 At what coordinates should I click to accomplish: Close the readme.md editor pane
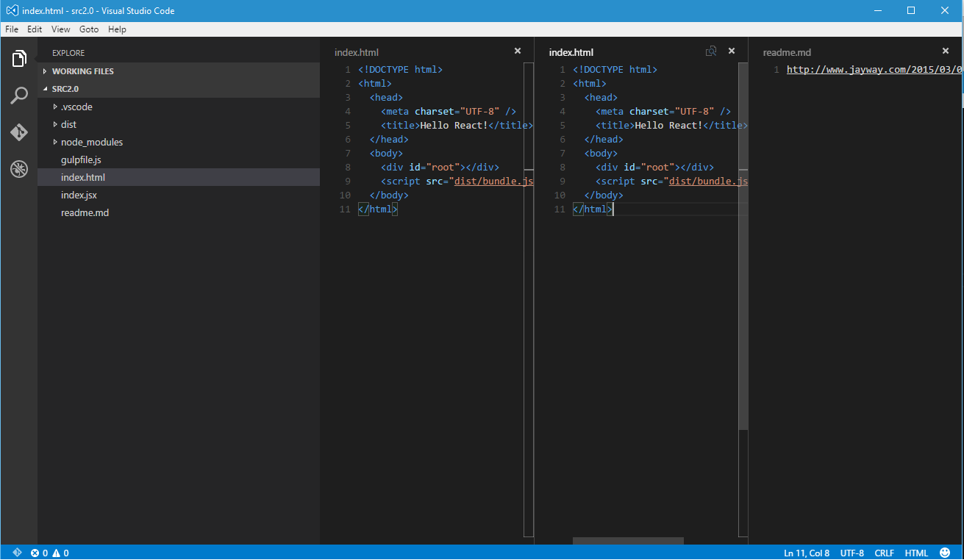[946, 51]
